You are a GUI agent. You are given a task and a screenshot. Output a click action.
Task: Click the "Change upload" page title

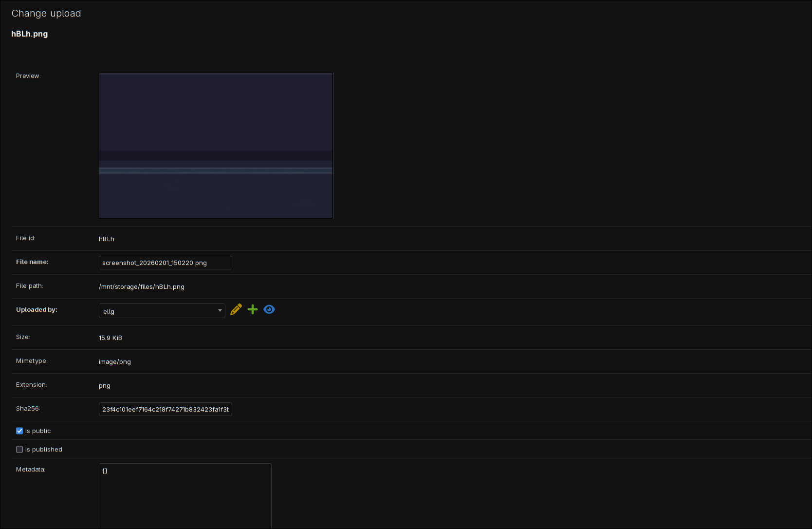click(46, 14)
